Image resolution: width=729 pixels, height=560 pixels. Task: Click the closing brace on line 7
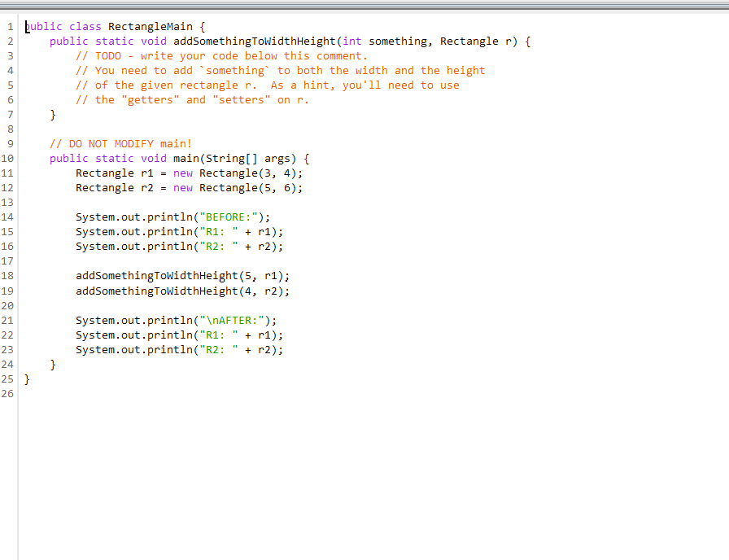point(53,115)
